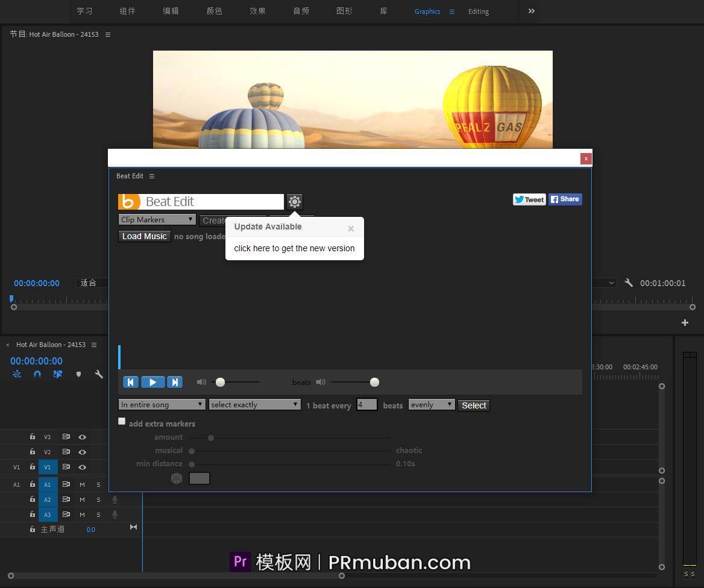Click the beats volume slider handle
Viewport: 704px width, 588px height.
tap(374, 382)
